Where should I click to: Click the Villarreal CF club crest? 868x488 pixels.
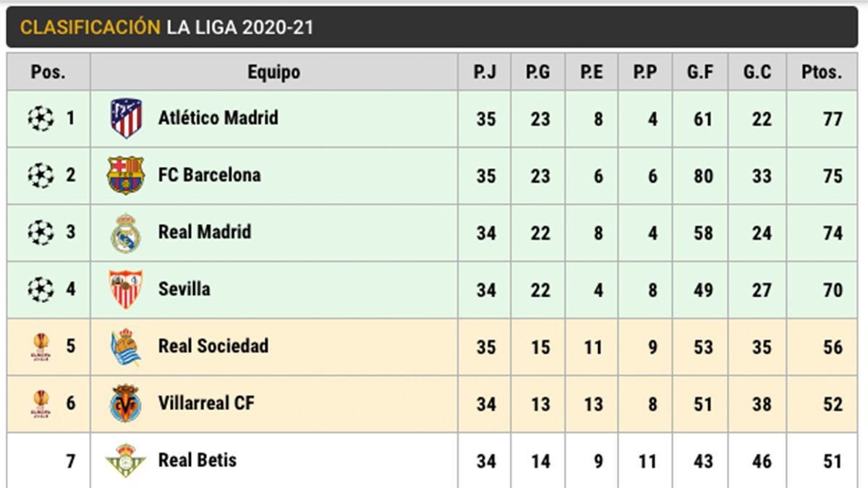pyautogui.click(x=126, y=403)
